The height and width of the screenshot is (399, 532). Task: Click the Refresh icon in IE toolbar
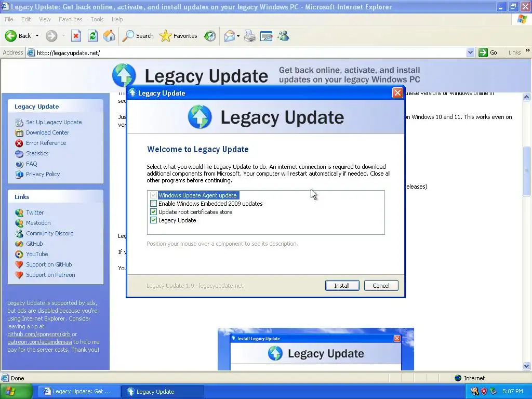92,36
